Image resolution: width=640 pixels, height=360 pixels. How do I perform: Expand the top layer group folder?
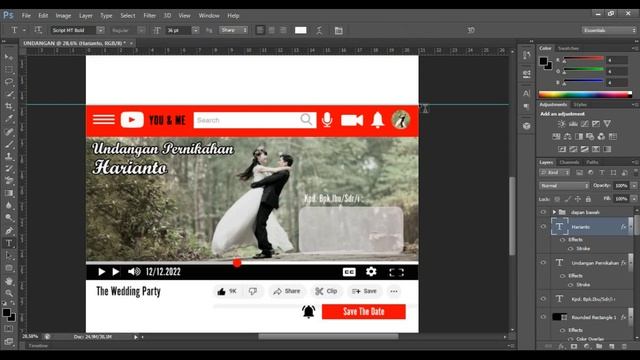[554, 212]
